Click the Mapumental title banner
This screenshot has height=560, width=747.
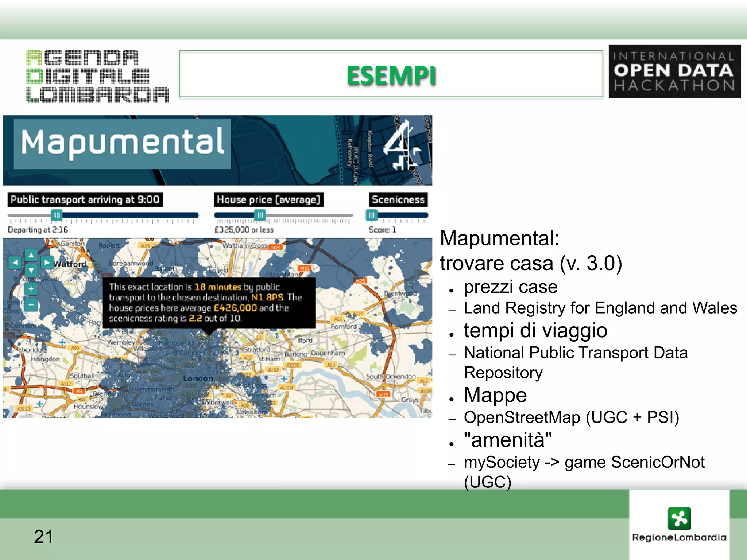point(122,143)
